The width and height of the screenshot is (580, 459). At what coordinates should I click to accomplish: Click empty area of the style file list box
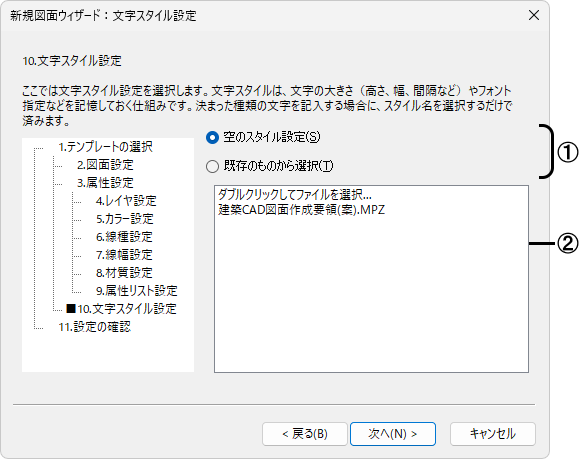[x=371, y=296]
